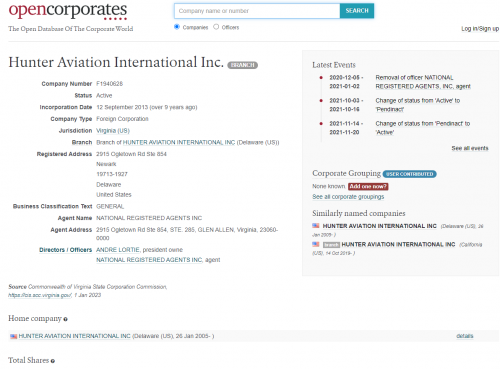Open See all corporate groupings
The width and height of the screenshot is (500, 369).
pyautogui.click(x=348, y=197)
